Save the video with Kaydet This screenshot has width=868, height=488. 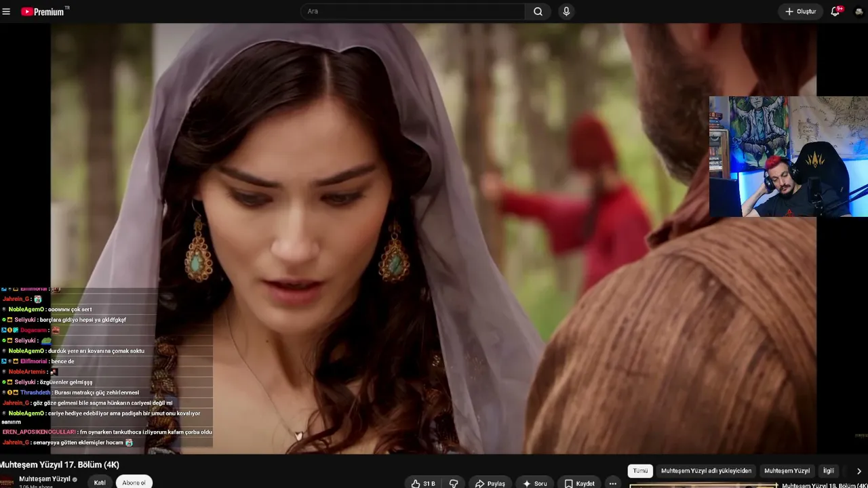click(580, 483)
